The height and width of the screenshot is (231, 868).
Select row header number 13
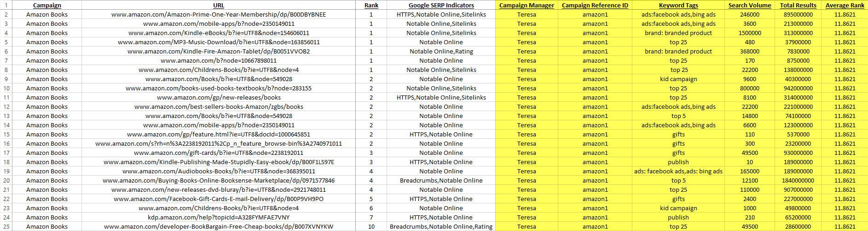[6, 116]
